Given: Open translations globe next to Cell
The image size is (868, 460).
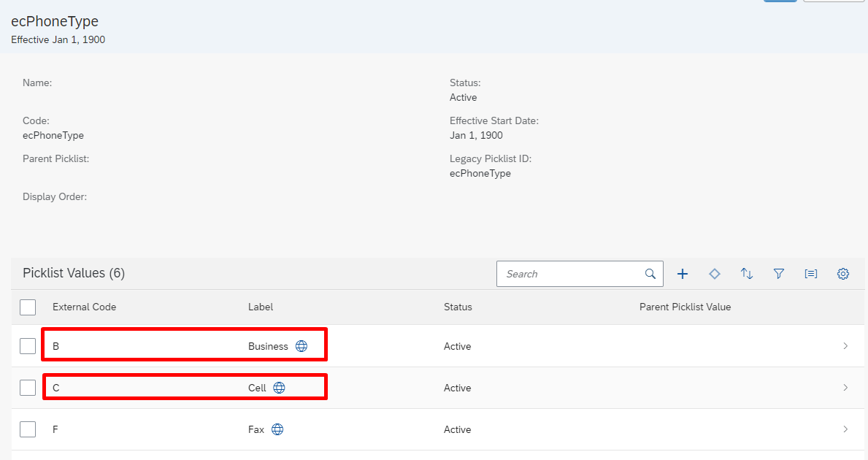Looking at the screenshot, I should [279, 388].
